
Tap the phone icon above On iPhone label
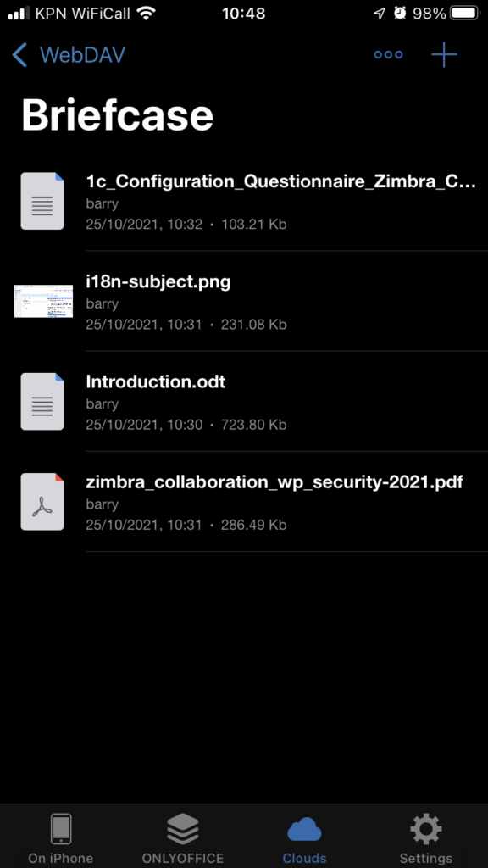(x=60, y=829)
